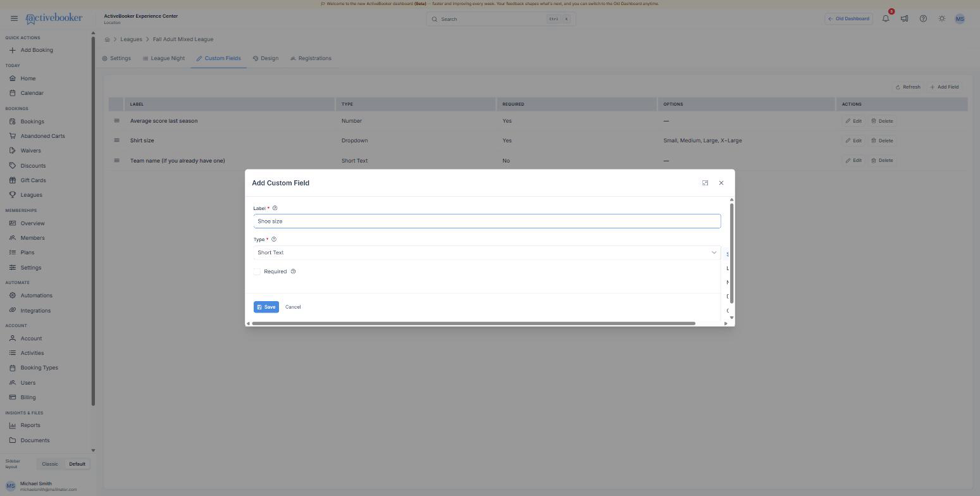Save the custom field
980x496 pixels.
[x=266, y=307]
